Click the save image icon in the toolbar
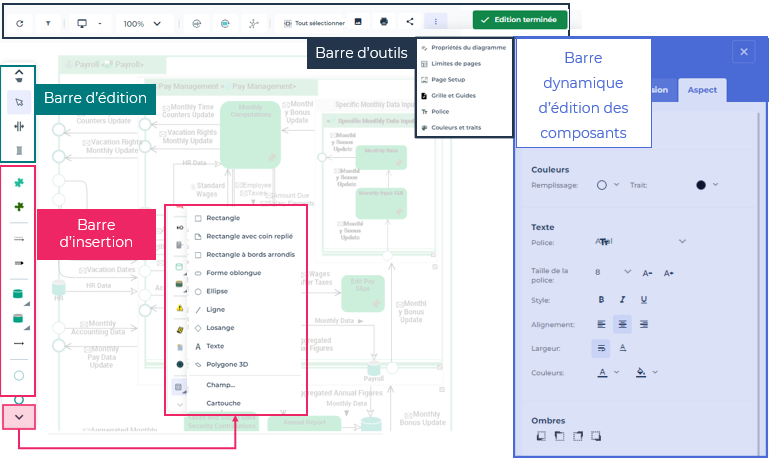This screenshot has width=772, height=461. click(x=358, y=21)
